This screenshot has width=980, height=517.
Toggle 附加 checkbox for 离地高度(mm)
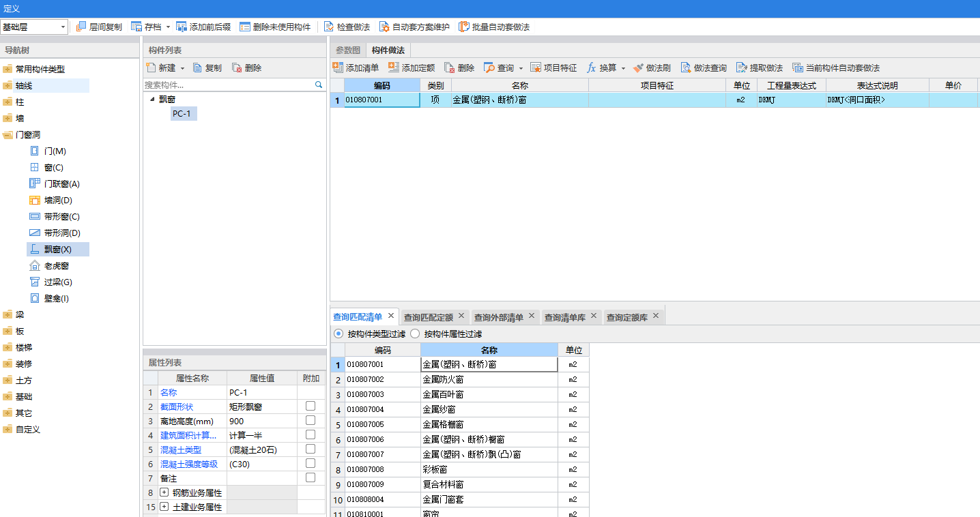pyautogui.click(x=311, y=420)
